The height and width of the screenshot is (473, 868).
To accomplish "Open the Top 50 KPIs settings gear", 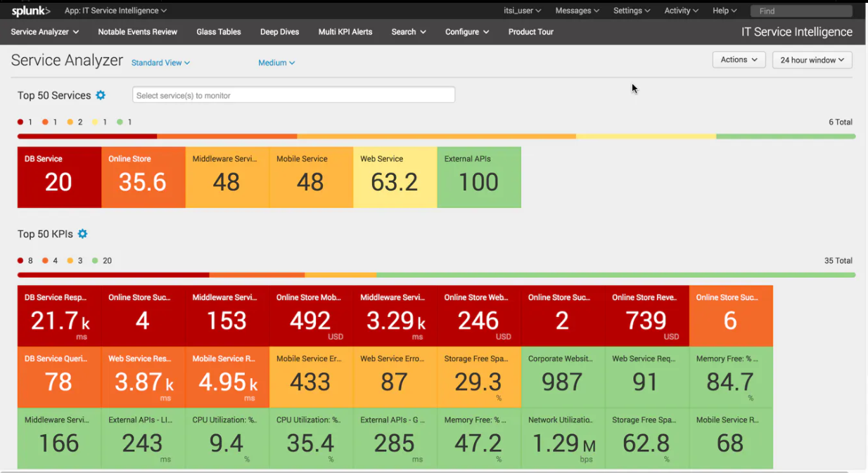I will 82,234.
